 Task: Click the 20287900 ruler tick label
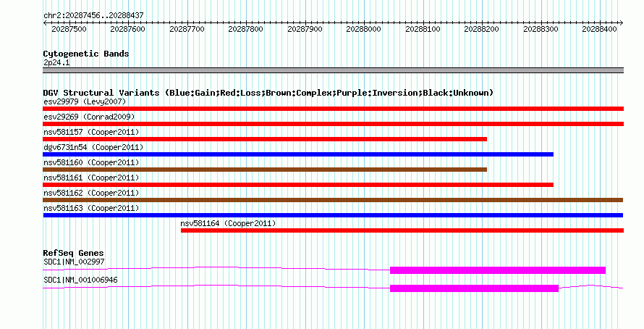(x=305, y=29)
